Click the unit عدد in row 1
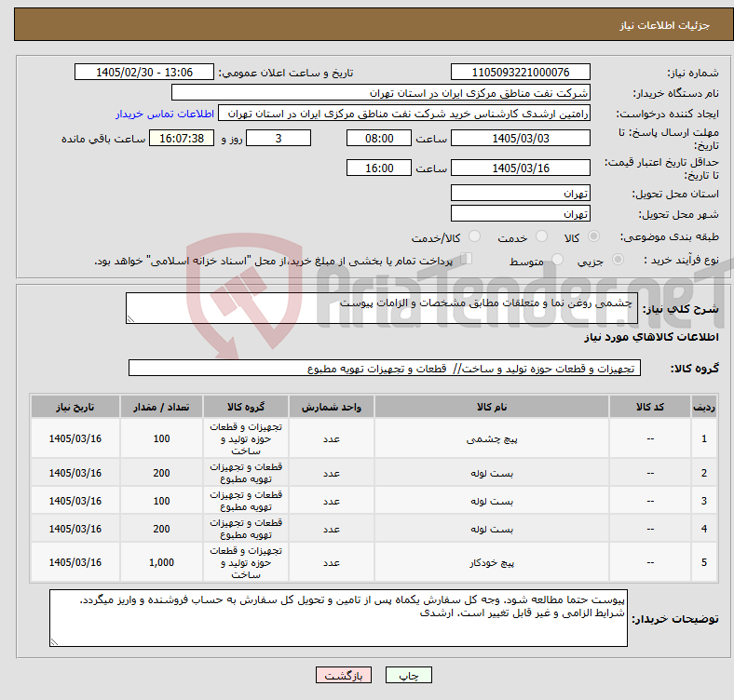This screenshot has width=734, height=700. [332, 439]
